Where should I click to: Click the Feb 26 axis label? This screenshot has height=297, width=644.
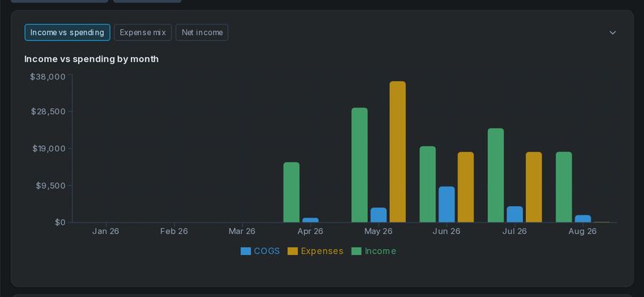[x=174, y=231]
